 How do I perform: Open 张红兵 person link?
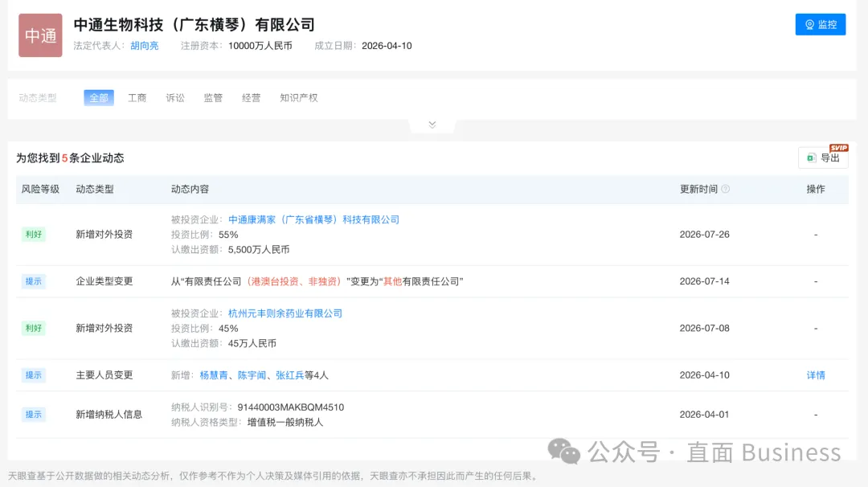click(290, 375)
